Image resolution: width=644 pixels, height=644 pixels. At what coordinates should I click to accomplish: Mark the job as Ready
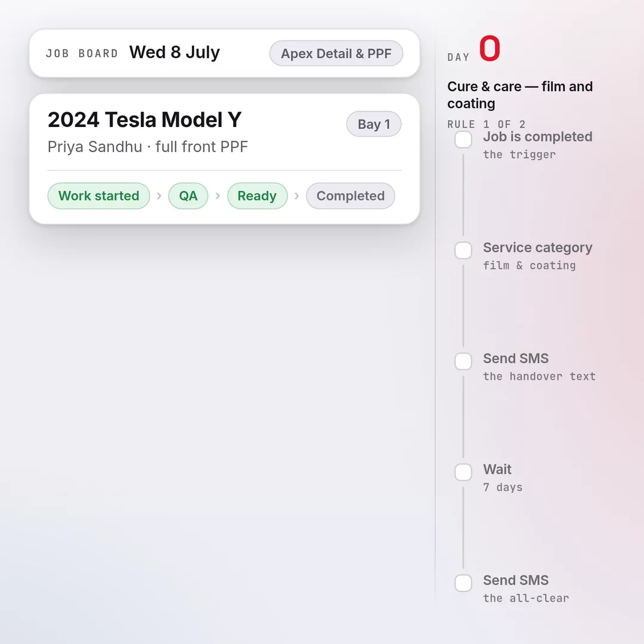pos(257,196)
